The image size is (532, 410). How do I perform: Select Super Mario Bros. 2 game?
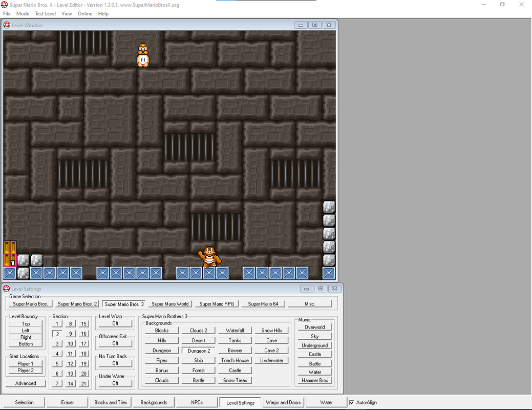coord(77,304)
